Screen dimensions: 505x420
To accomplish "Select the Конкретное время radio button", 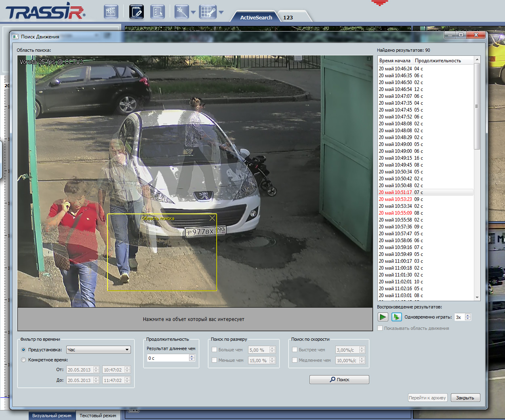I will 23,360.
